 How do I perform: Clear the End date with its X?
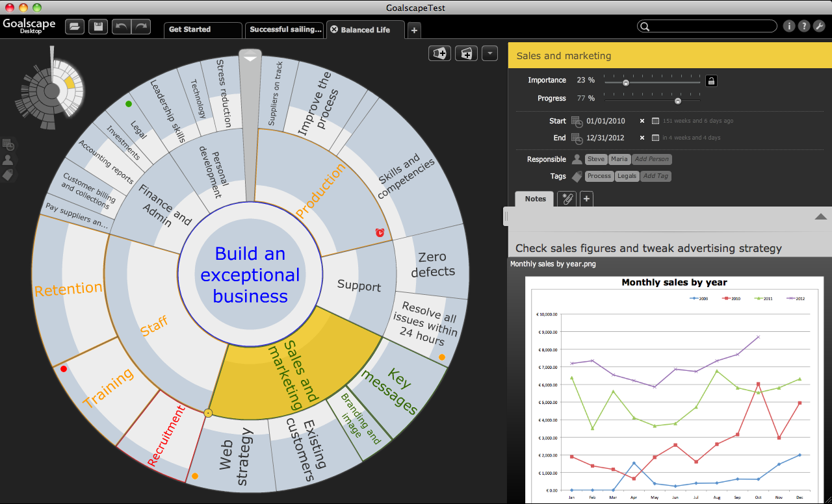click(642, 138)
